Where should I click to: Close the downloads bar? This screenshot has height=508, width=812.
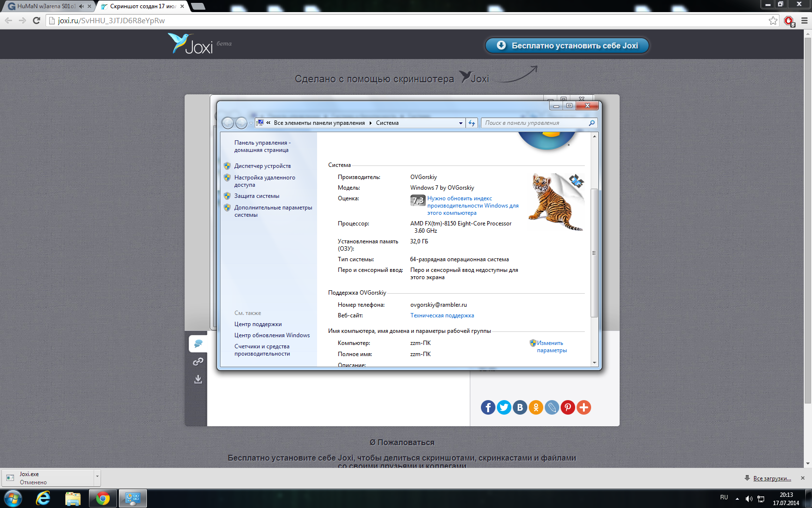tap(803, 478)
